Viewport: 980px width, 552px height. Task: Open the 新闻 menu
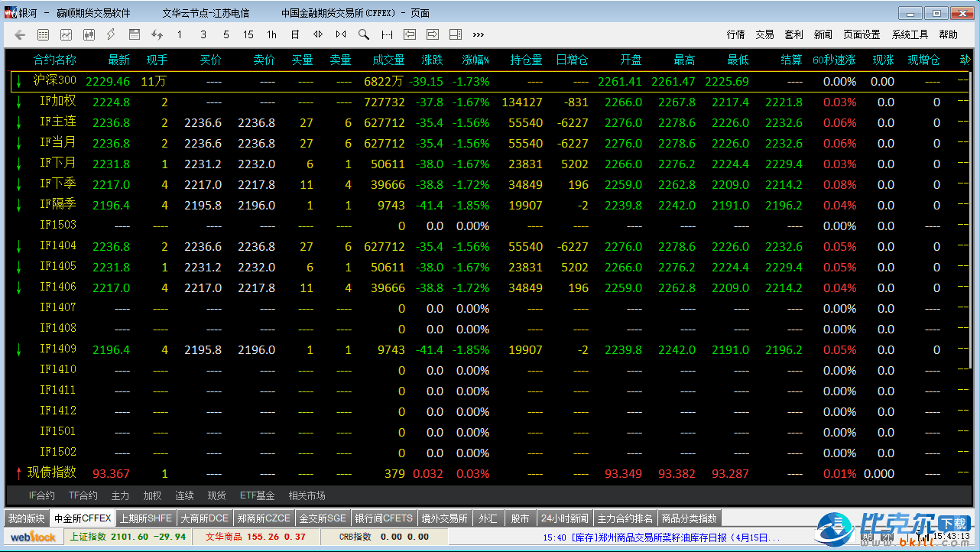point(823,34)
